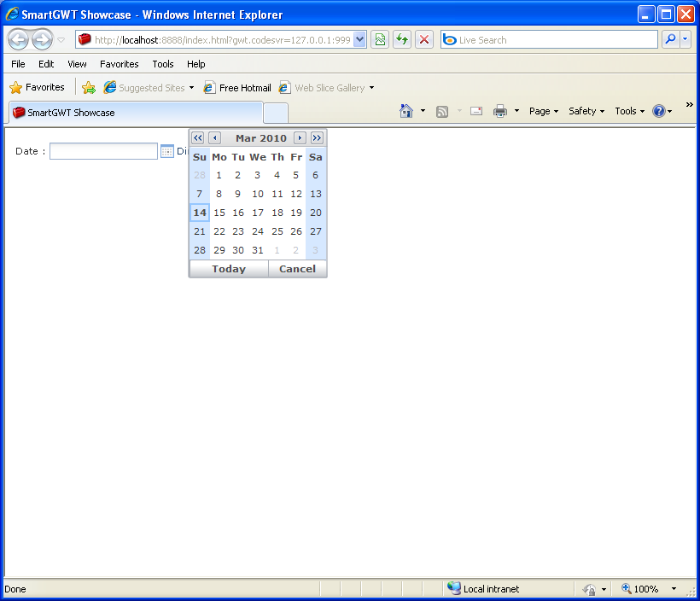
Task: Click the Live Search input box
Action: 549,40
